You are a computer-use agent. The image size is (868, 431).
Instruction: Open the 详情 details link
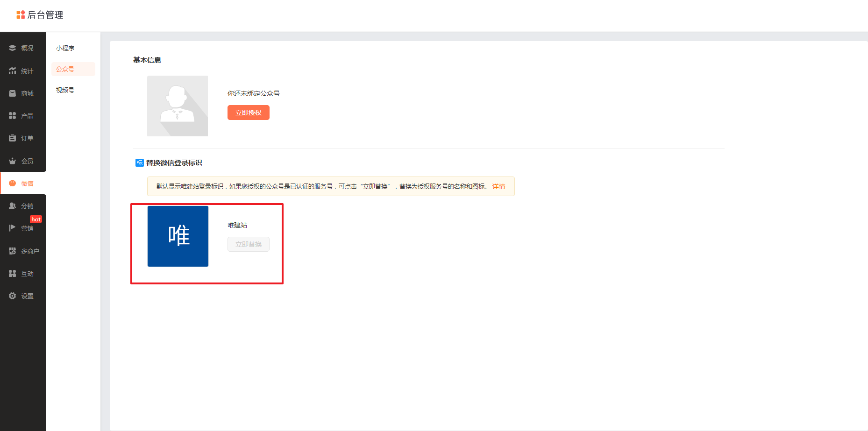pos(499,186)
